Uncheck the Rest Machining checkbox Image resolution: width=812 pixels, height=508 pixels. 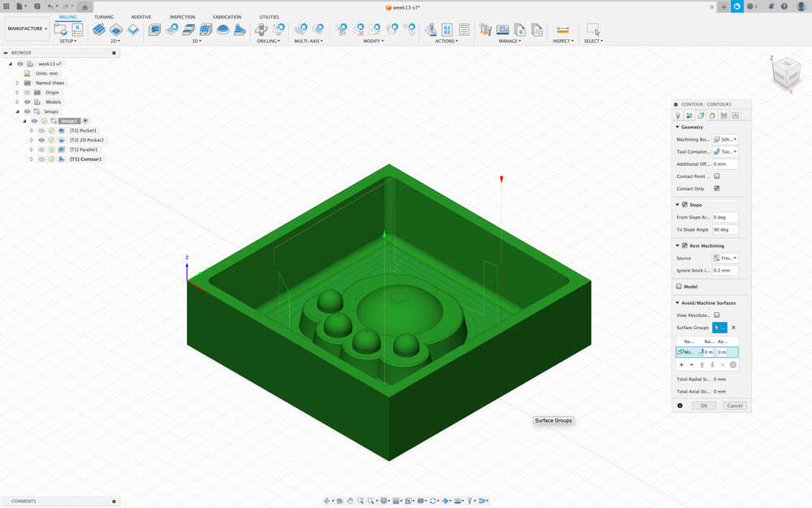point(685,245)
